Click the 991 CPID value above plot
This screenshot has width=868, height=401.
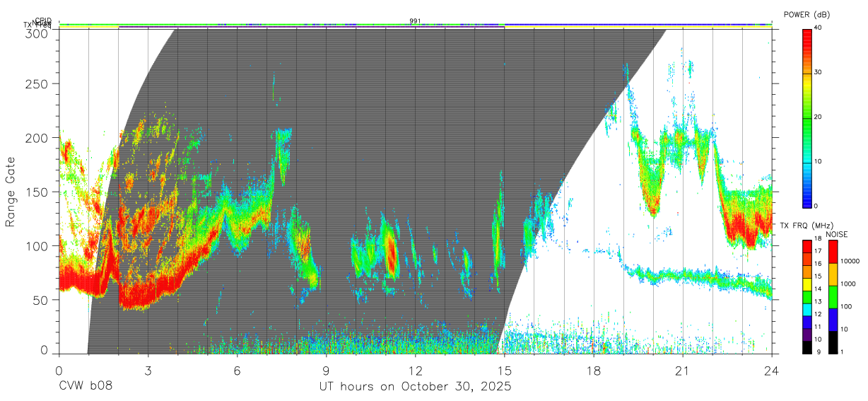[x=415, y=21]
